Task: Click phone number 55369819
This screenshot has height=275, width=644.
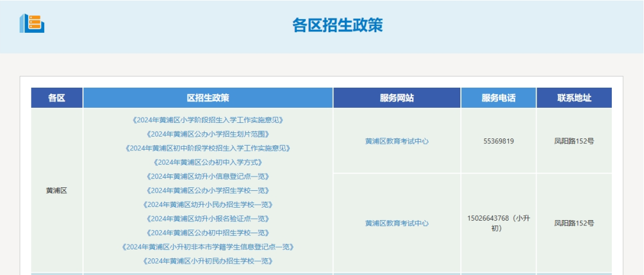Action: pos(499,141)
